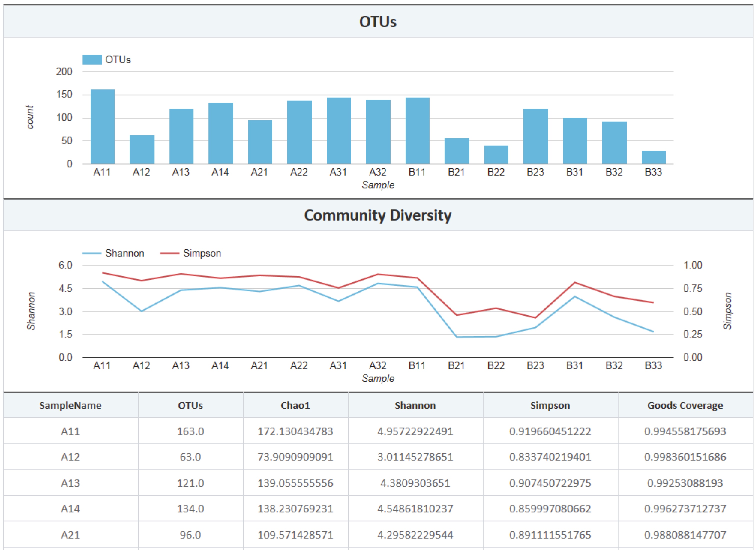Sort table by Chao1 column header

pyautogui.click(x=295, y=405)
